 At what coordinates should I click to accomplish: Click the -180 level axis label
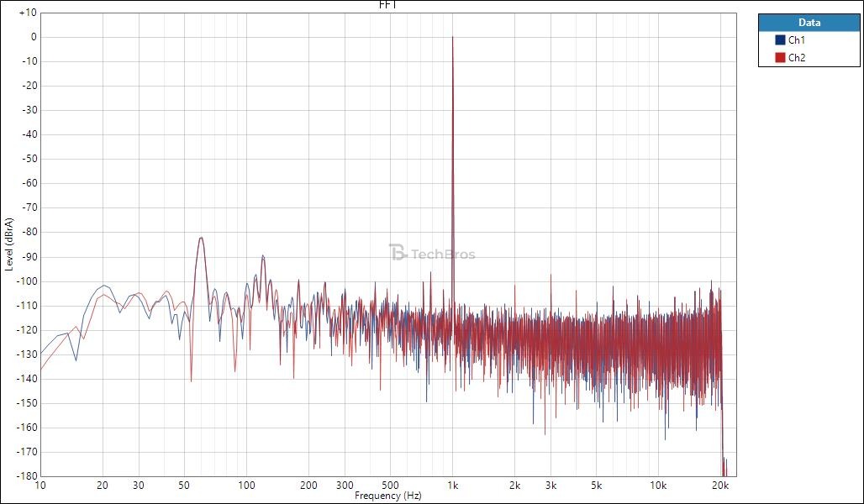[x=26, y=476]
